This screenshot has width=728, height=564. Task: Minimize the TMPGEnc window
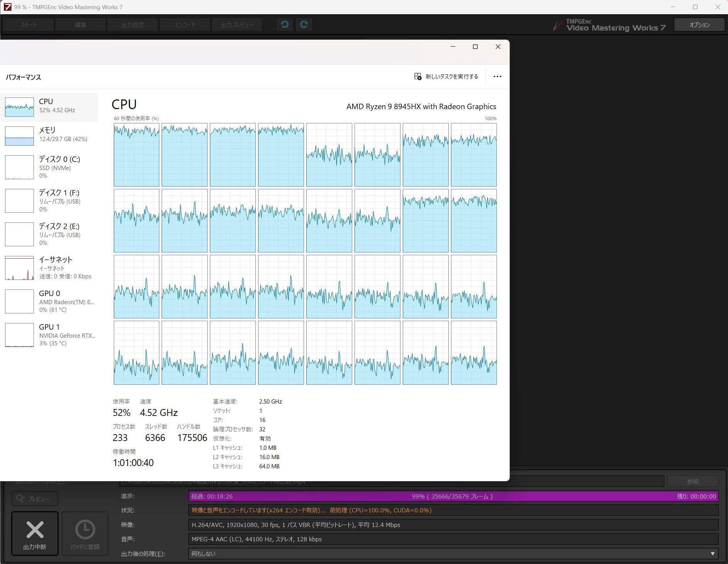[673, 7]
